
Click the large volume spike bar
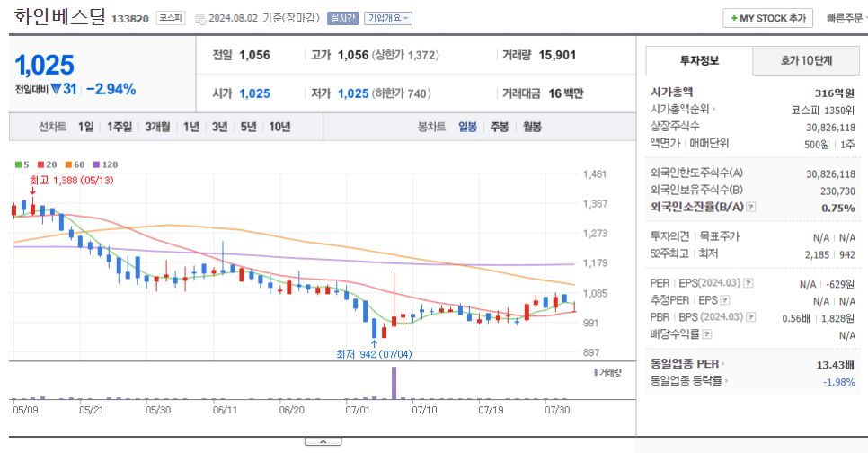[x=394, y=383]
